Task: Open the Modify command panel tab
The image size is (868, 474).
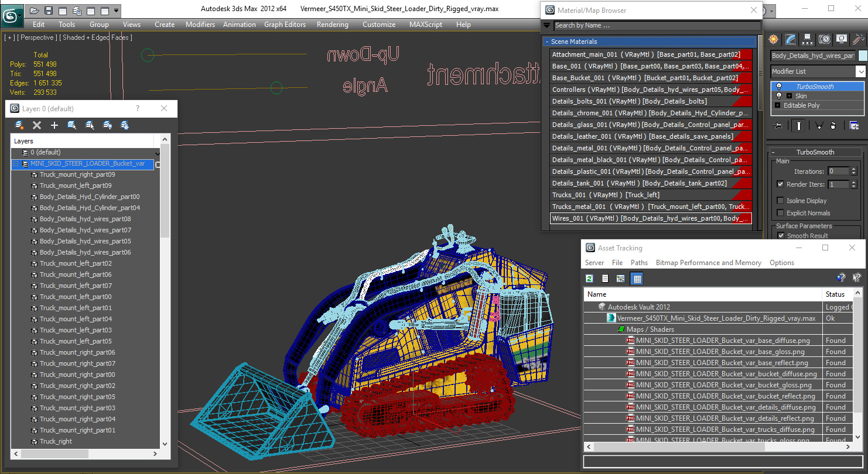Action: [x=791, y=39]
